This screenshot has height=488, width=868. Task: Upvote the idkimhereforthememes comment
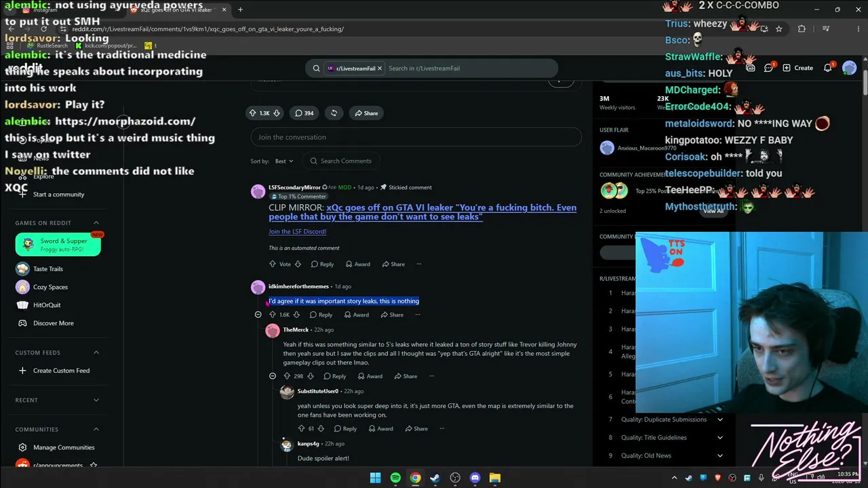pos(273,314)
